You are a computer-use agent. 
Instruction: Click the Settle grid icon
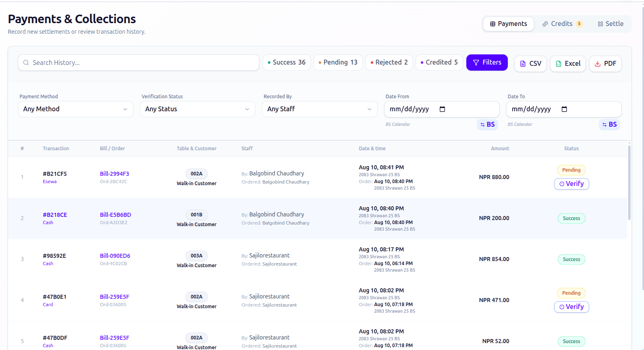click(x=600, y=24)
